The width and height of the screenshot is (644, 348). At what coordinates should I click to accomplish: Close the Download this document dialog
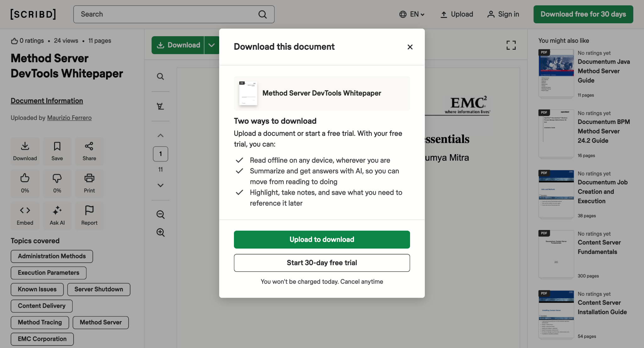410,47
